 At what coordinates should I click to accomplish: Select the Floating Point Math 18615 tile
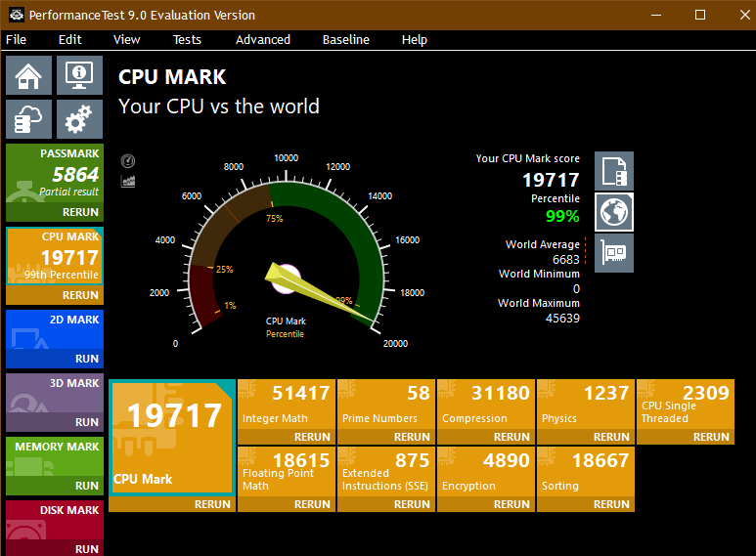pos(287,472)
